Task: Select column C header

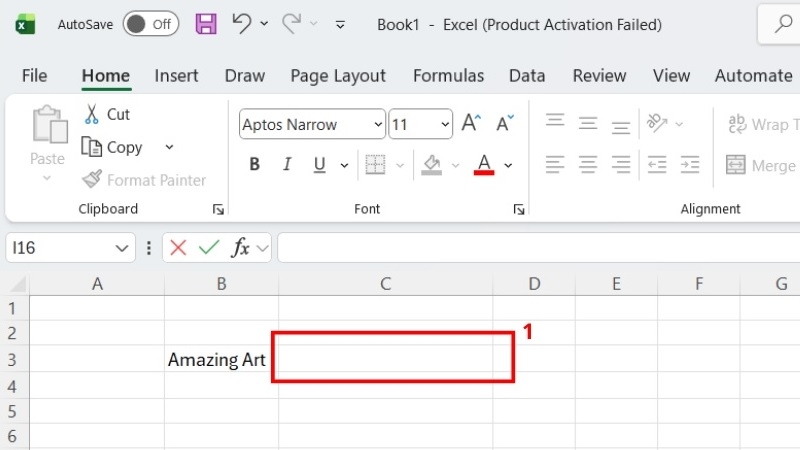Action: [x=386, y=284]
